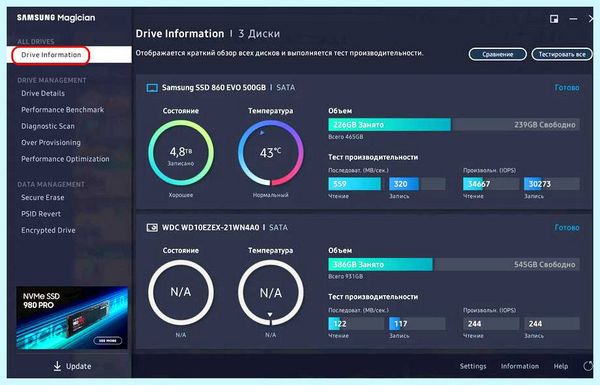Open Settings in the bottom bar
Image resolution: width=600 pixels, height=385 pixels.
click(473, 366)
